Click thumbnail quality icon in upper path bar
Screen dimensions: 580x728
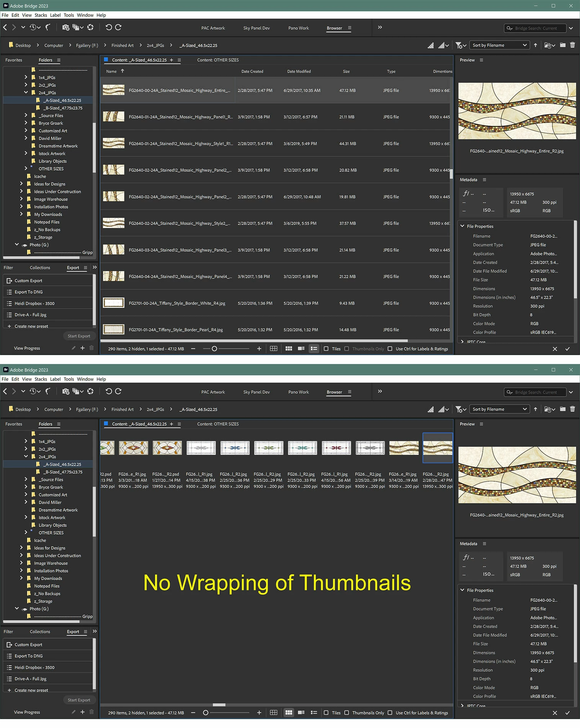pyautogui.click(x=431, y=45)
